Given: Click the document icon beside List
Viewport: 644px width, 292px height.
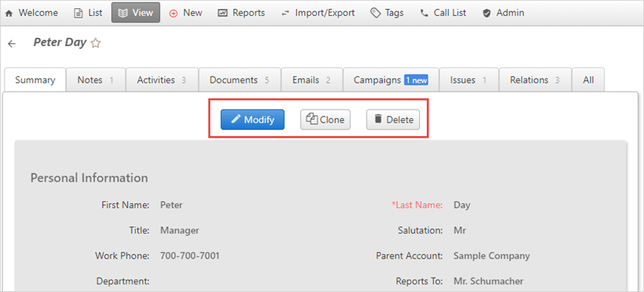Looking at the screenshot, I should coord(78,13).
